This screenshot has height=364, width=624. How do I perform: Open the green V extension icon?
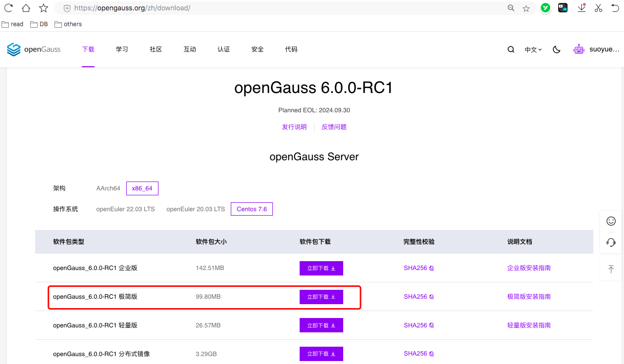(x=545, y=8)
